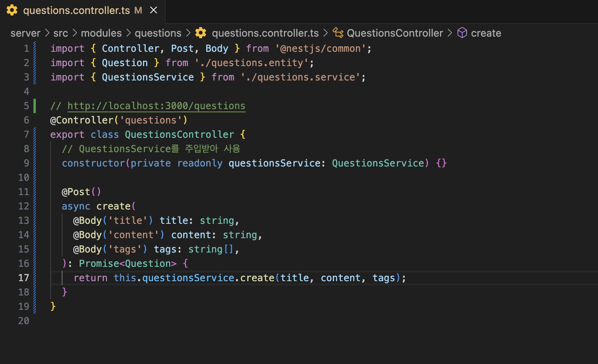
Task: Click line number 5 in gutter
Action: (26, 106)
